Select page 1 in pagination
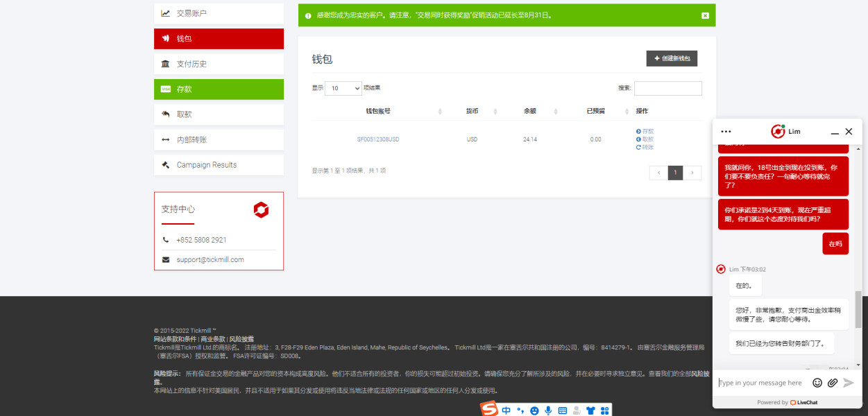Screen dimensions: 868x416 [x=675, y=173]
